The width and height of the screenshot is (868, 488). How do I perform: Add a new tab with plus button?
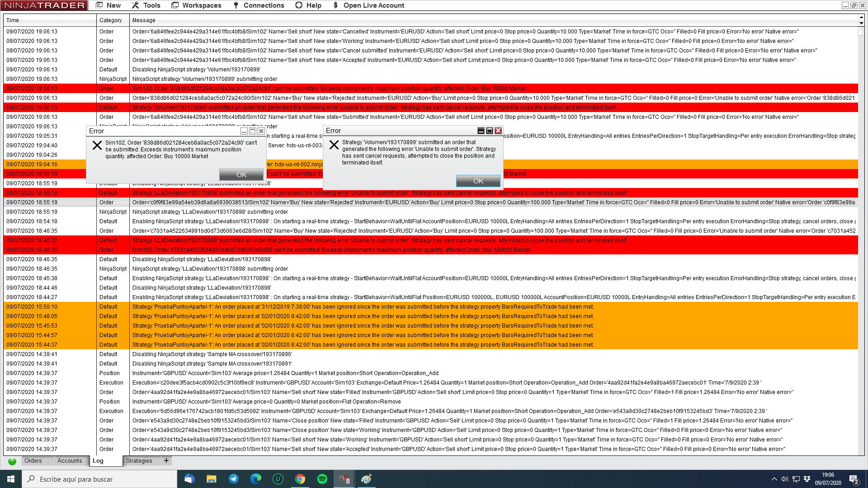(166, 461)
